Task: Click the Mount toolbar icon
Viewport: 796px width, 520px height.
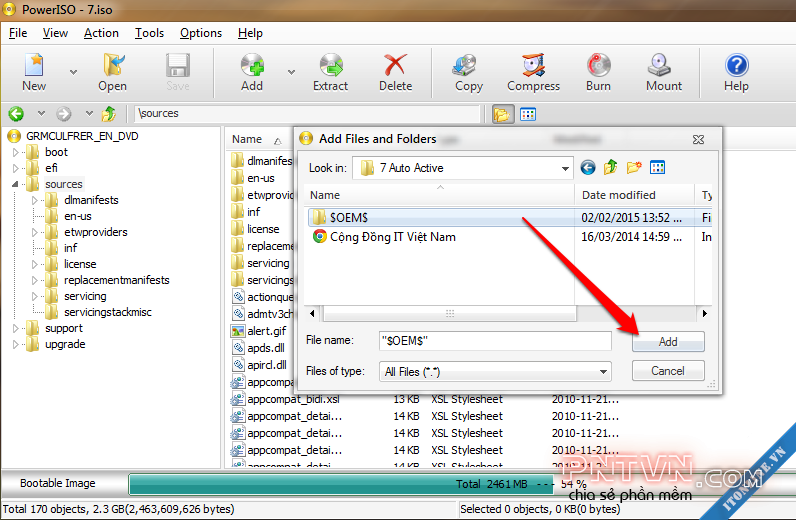Action: 664,72
